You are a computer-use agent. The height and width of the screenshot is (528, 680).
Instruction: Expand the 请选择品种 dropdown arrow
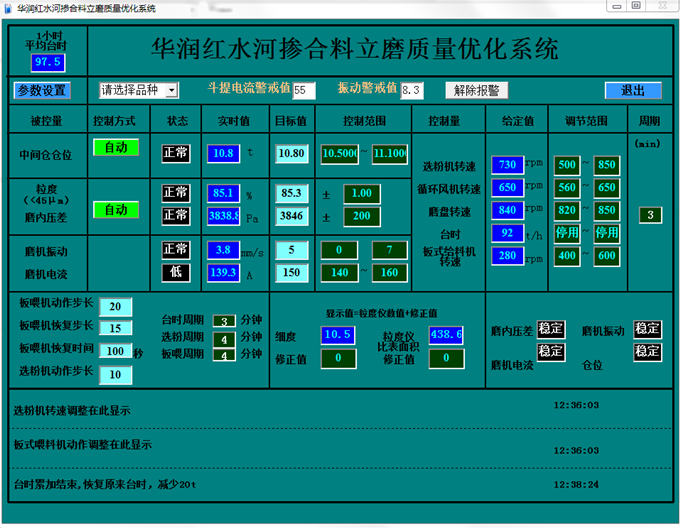[172, 90]
